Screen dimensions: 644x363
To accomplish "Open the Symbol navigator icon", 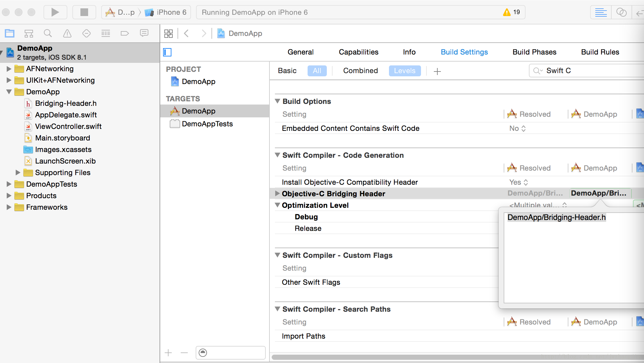I will tap(29, 33).
